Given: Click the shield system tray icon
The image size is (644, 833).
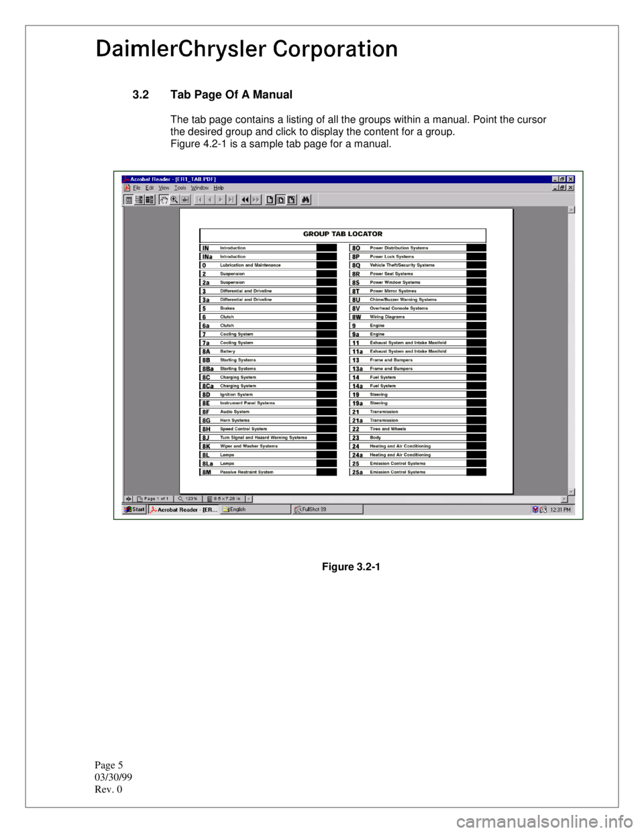Looking at the screenshot, I should (x=535, y=510).
